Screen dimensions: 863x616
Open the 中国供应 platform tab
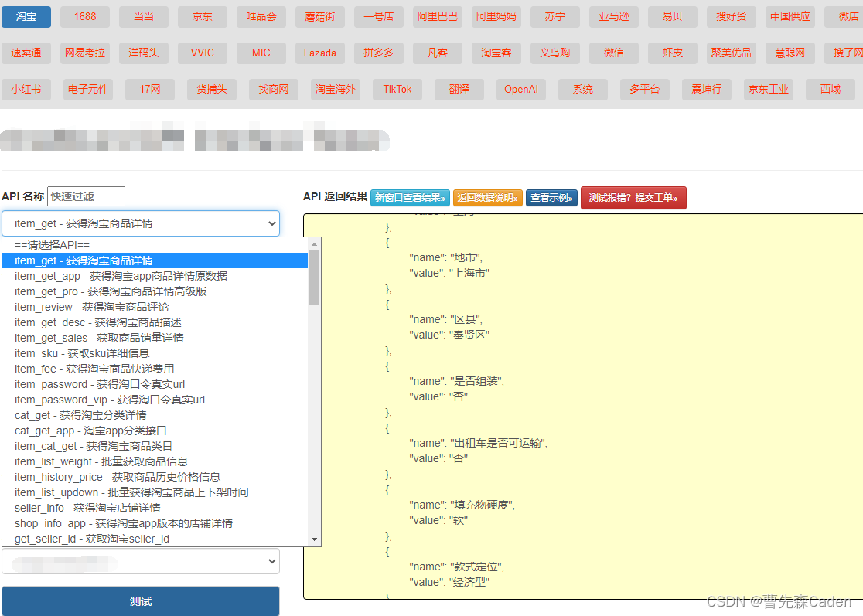790,16
